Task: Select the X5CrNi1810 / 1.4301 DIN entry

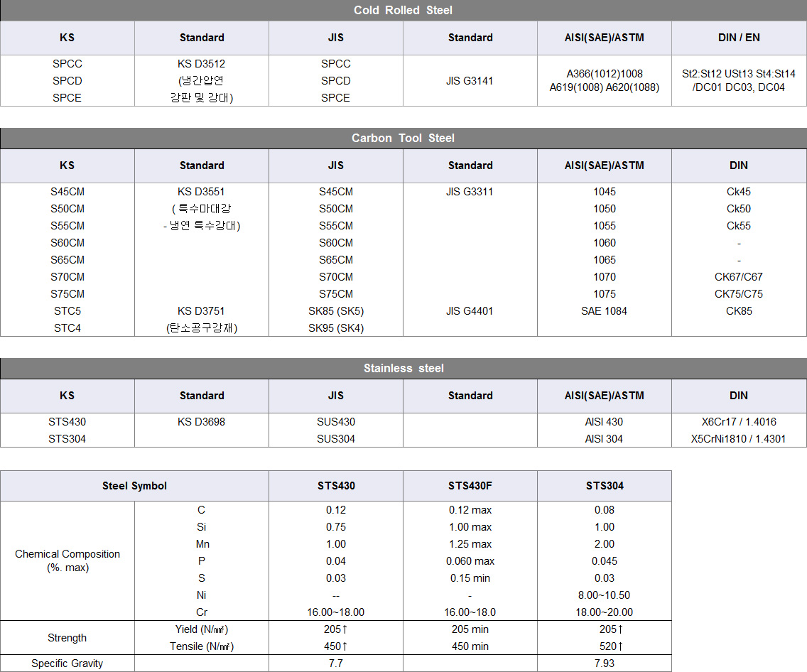Action: pos(739,439)
